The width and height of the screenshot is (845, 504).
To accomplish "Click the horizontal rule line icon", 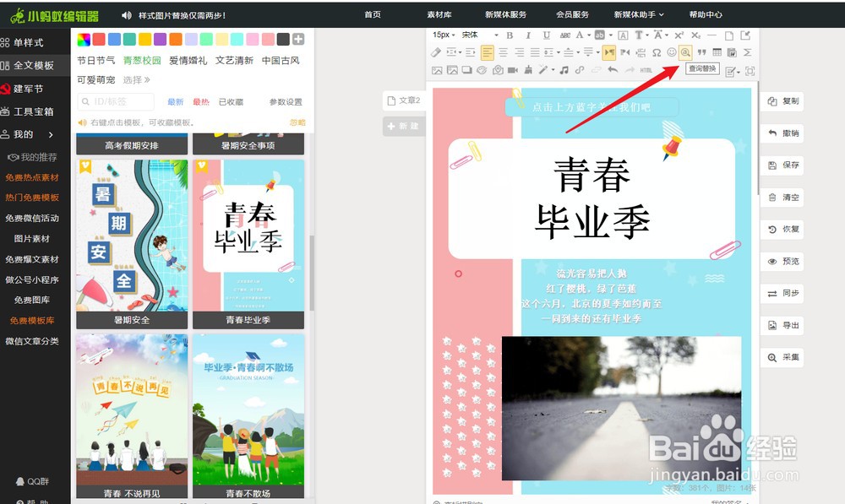I will [711, 35].
